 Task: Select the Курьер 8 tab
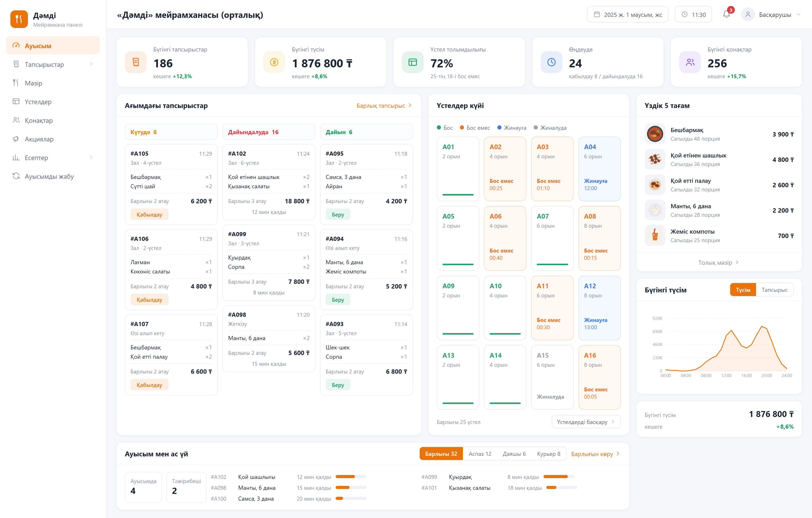(x=549, y=454)
